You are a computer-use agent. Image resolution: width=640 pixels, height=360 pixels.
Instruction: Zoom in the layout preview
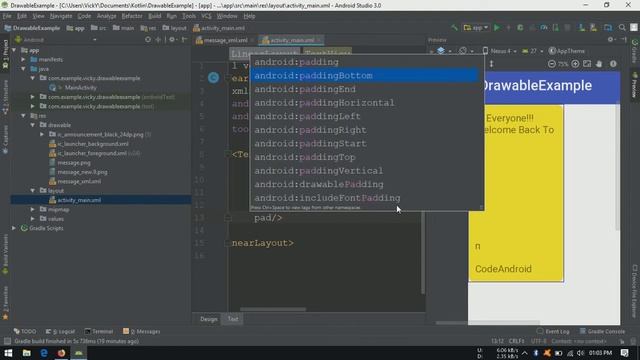coord(575,64)
